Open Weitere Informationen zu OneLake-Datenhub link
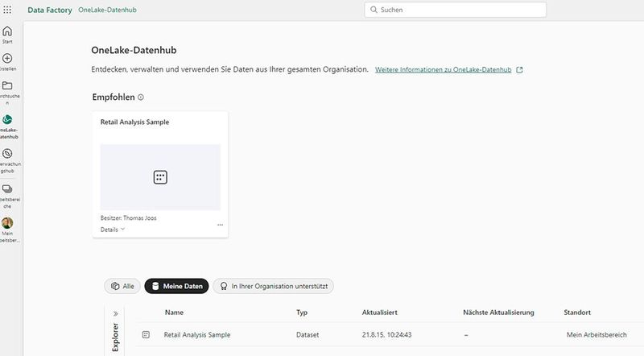The width and height of the screenshot is (644, 356). pos(444,70)
